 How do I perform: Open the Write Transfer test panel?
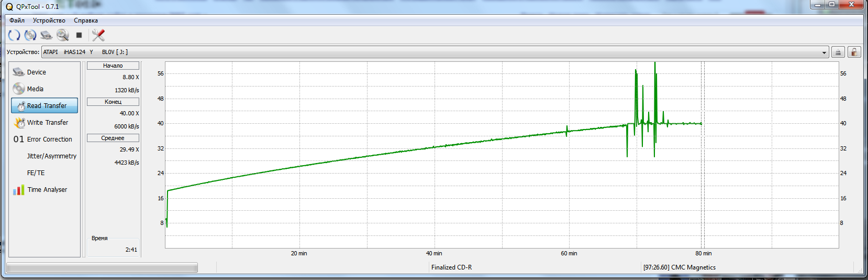[x=47, y=123]
